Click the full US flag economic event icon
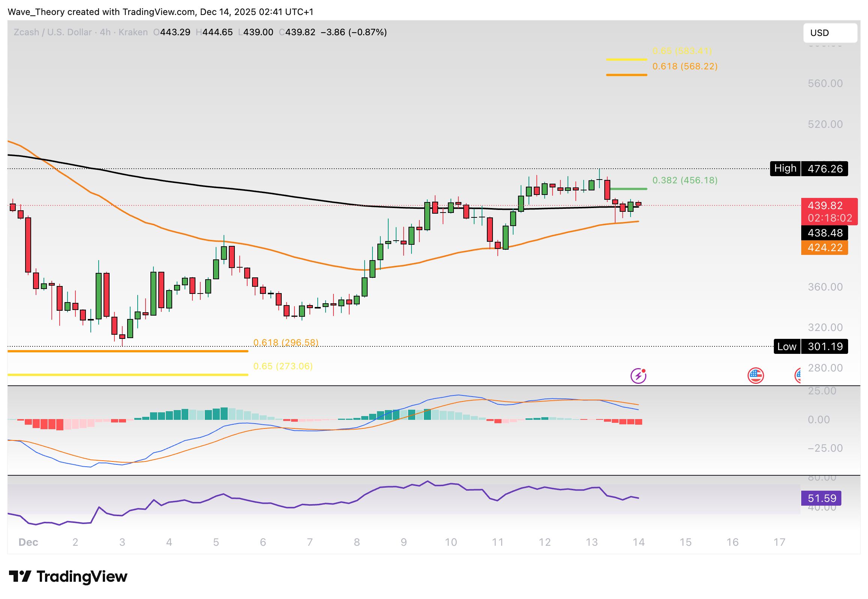Image resolution: width=868 pixels, height=599 pixels. tap(755, 376)
